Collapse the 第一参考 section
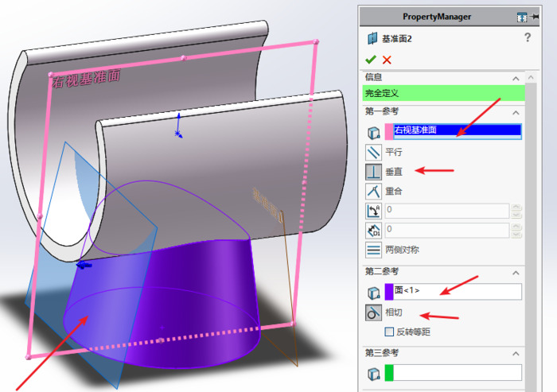 click(516, 111)
